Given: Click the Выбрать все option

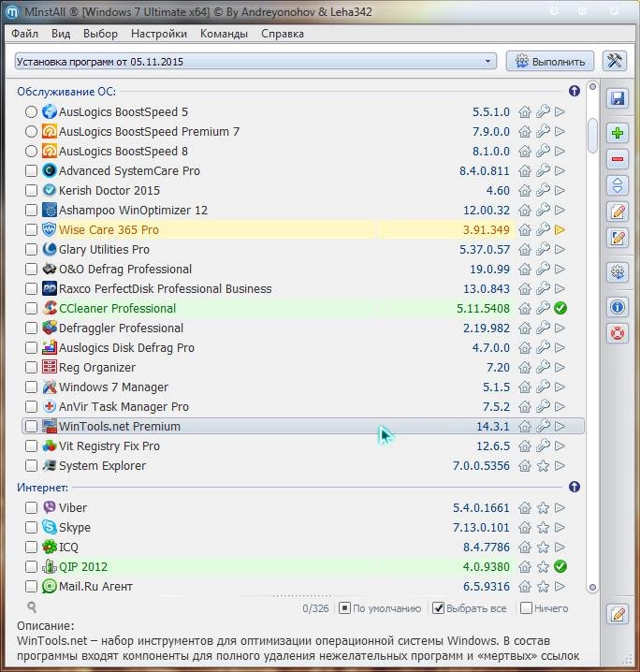Looking at the screenshot, I should pos(469,608).
